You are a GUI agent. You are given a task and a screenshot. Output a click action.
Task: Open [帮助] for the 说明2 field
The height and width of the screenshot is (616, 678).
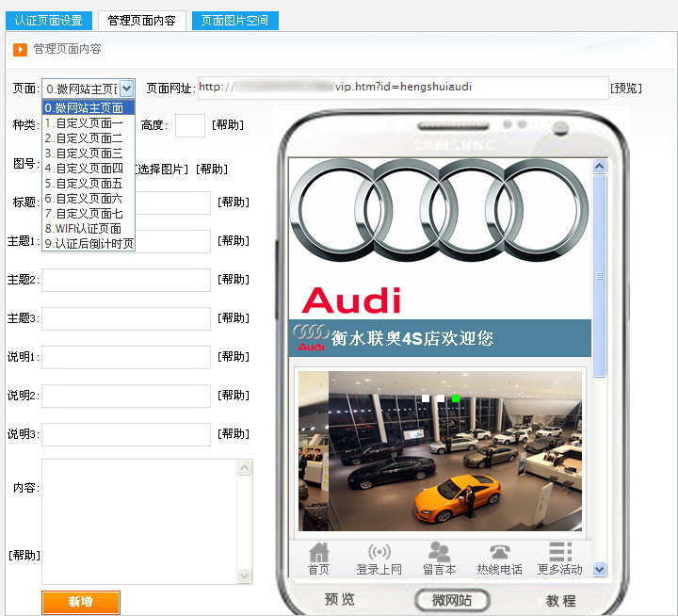coord(234,395)
